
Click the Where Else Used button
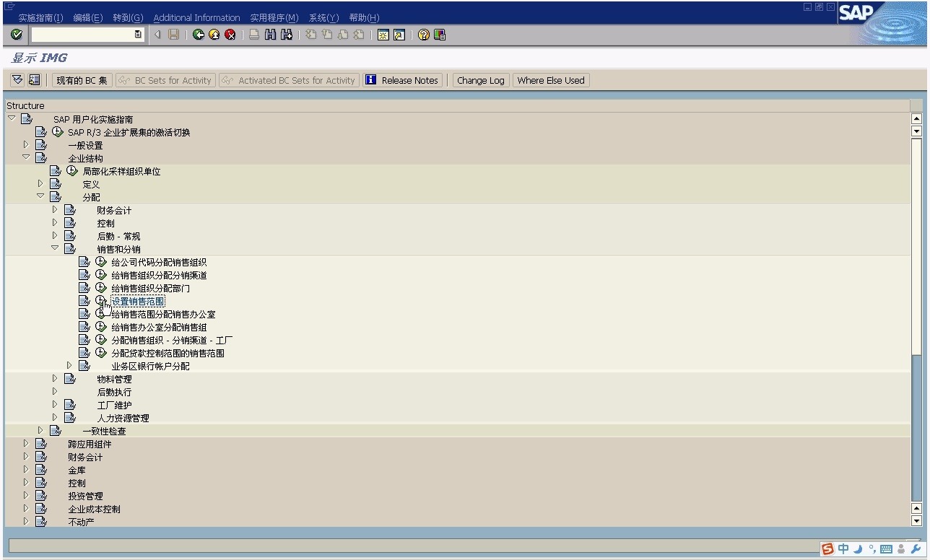(551, 80)
